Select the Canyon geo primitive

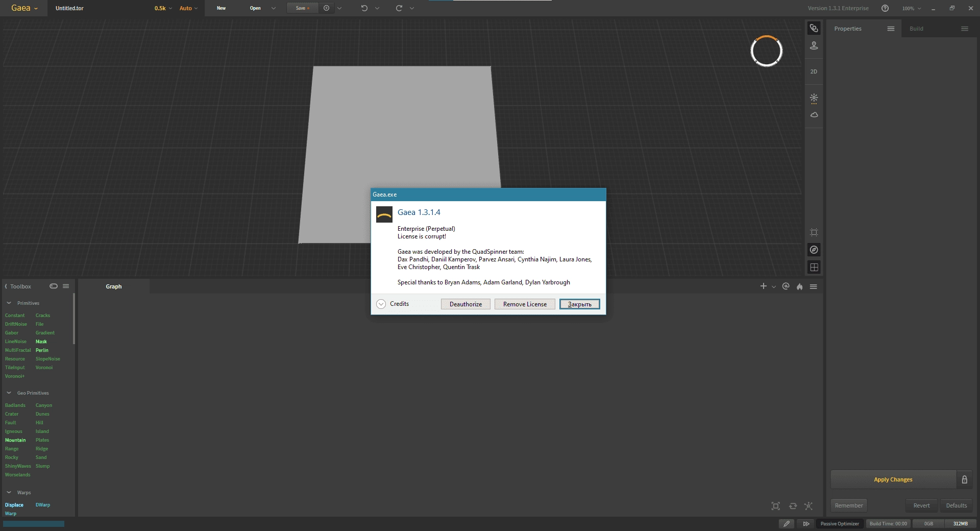[44, 405]
